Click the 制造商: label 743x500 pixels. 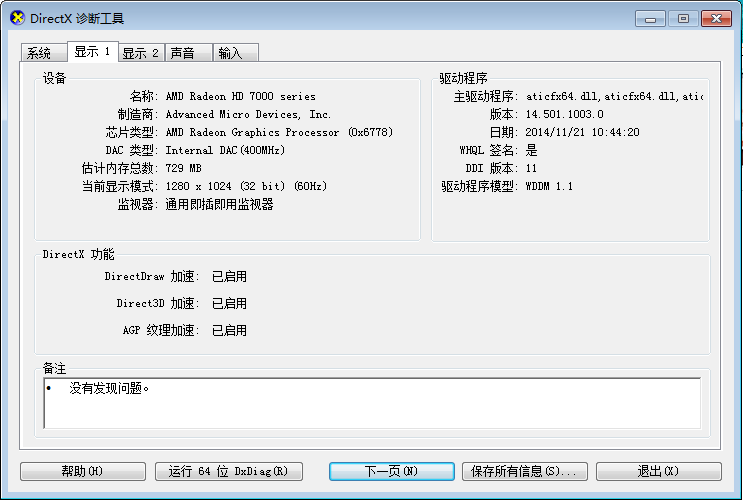pos(138,114)
